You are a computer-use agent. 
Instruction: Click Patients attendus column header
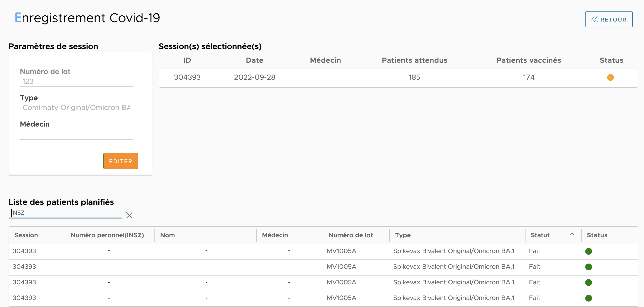pyautogui.click(x=414, y=60)
